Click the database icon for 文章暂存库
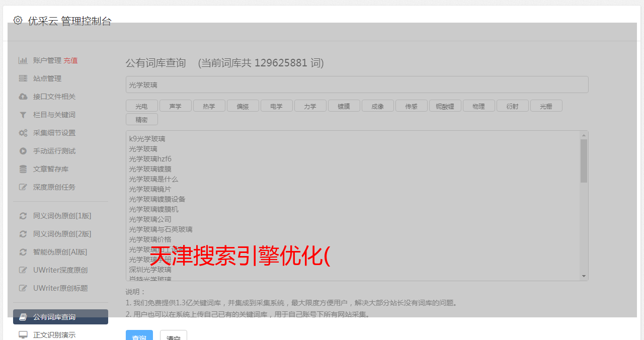The height and width of the screenshot is (340, 644). 23,169
